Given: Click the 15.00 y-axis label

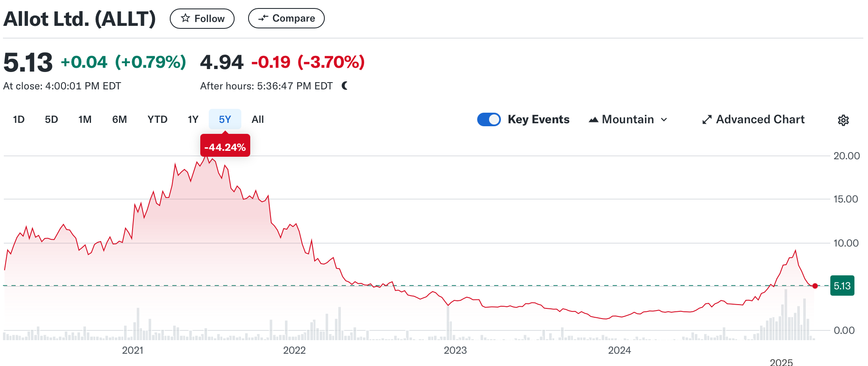Looking at the screenshot, I should click(846, 199).
